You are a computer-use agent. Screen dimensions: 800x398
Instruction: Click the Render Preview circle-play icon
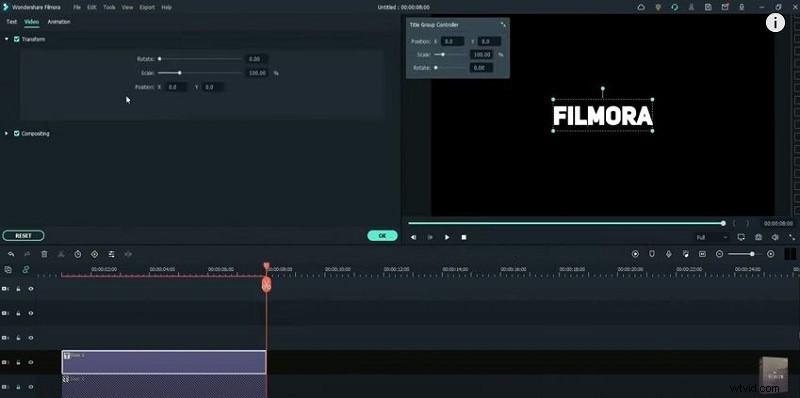(x=635, y=254)
